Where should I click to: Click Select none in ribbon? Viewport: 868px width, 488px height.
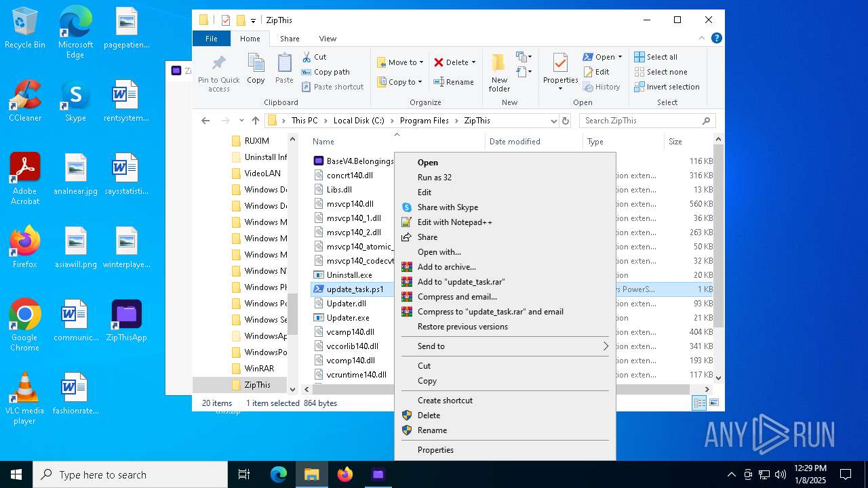coord(660,72)
